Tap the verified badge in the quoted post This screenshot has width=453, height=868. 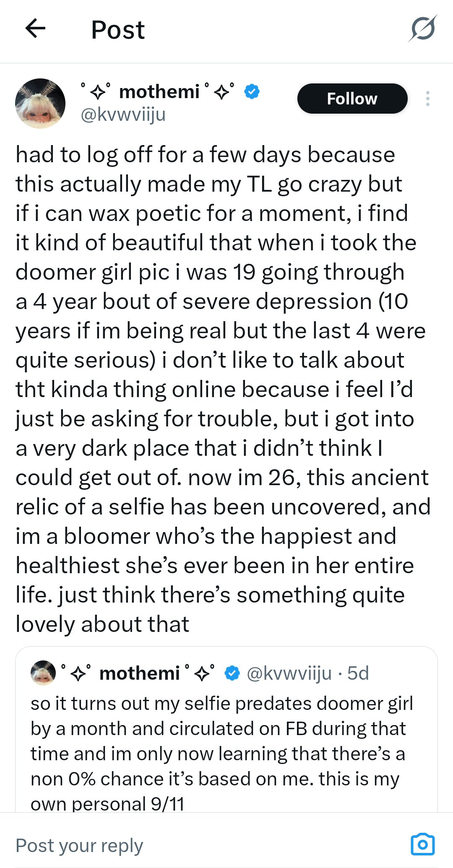tap(232, 673)
